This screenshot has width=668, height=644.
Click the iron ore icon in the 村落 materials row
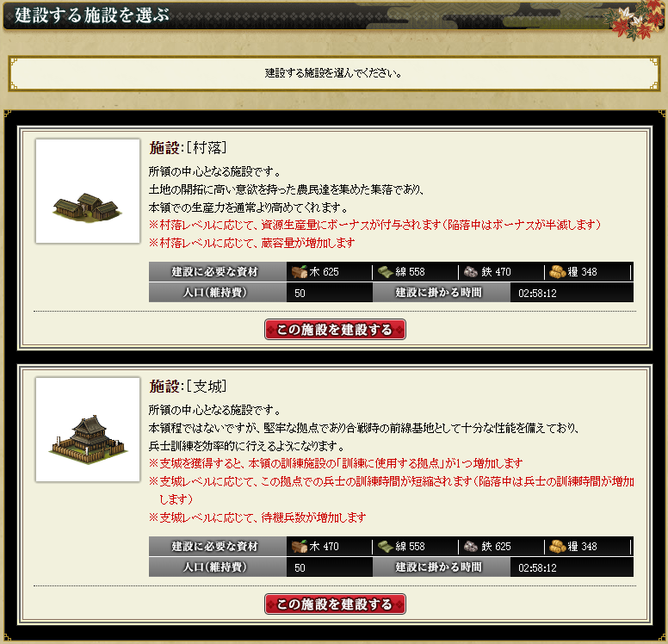[x=471, y=272]
